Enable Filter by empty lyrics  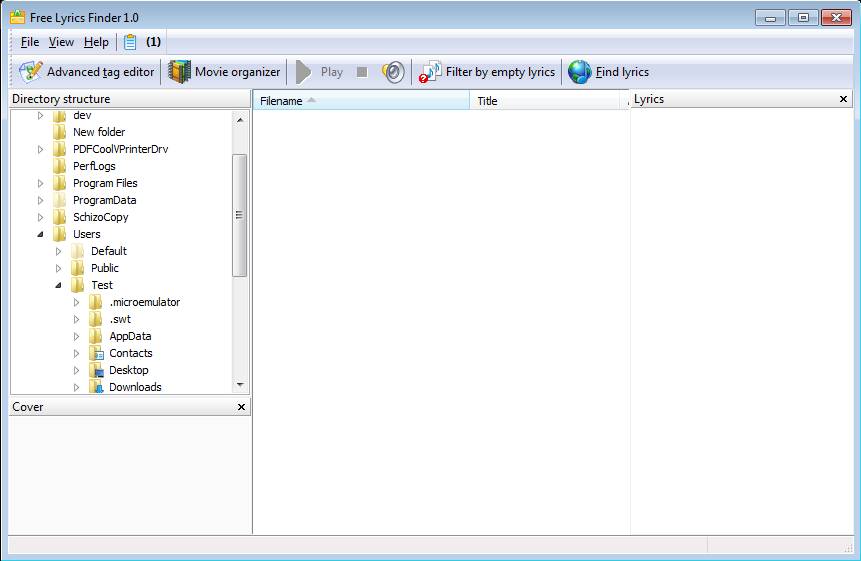[x=487, y=72]
